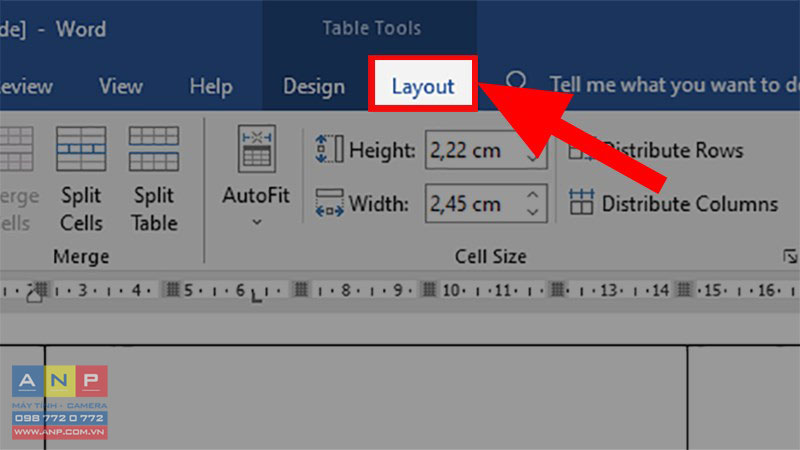Click the column marker before ruler 13
Viewport: 800px width, 450px height.
coord(557,290)
